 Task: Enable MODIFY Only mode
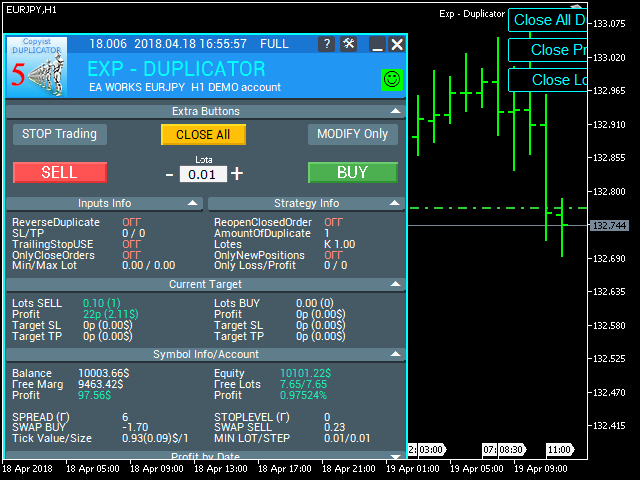(x=353, y=134)
